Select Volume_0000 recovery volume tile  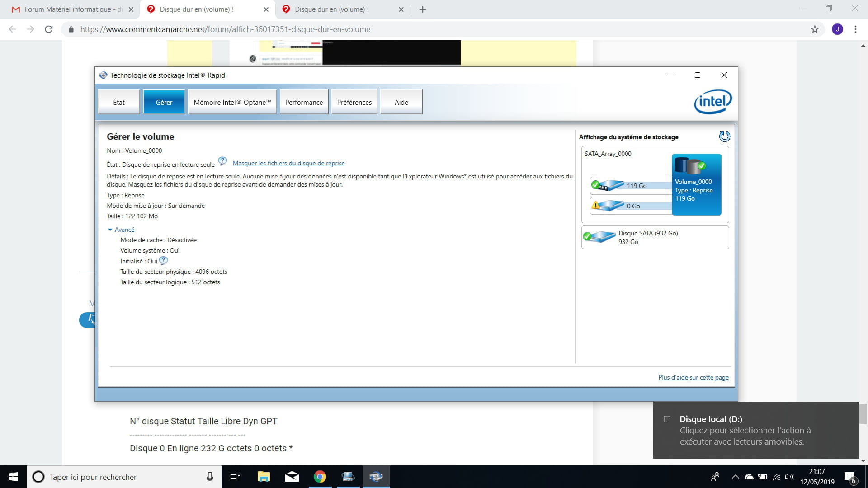[696, 184]
